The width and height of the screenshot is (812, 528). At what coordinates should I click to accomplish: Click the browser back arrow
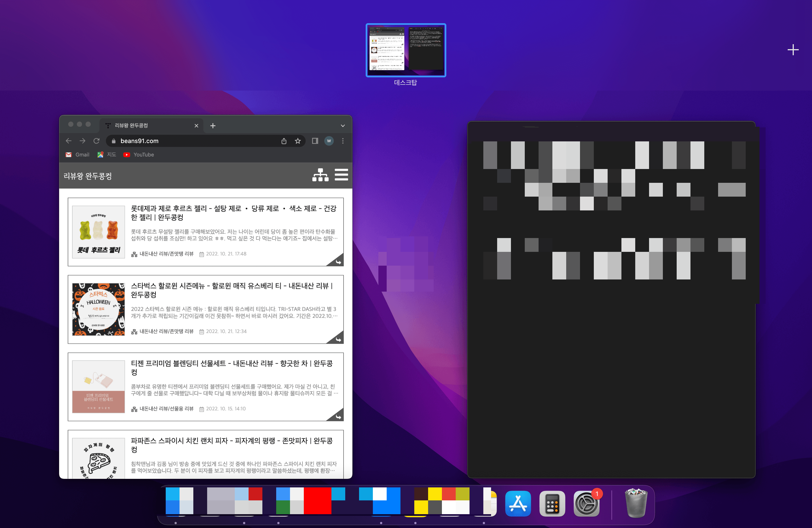[x=68, y=141]
